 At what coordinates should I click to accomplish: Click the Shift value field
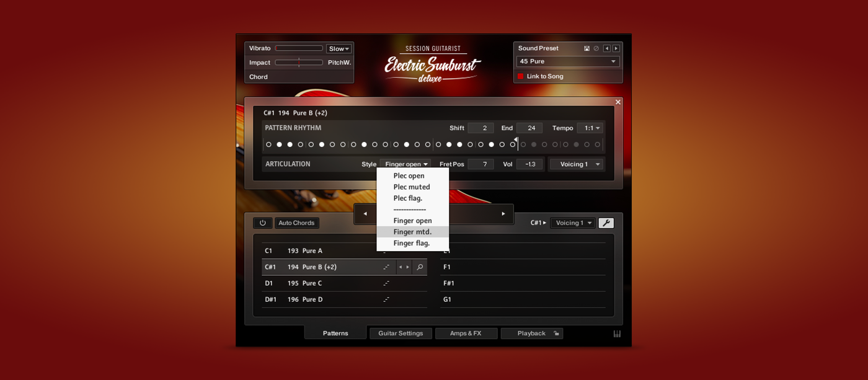tap(480, 128)
